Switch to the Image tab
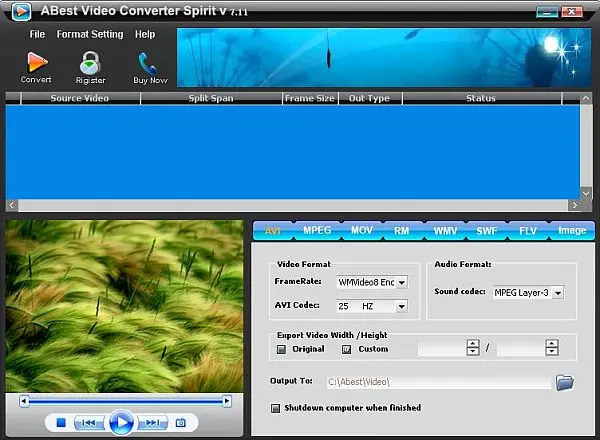Viewport: 600px width, 440px height. 572,230
